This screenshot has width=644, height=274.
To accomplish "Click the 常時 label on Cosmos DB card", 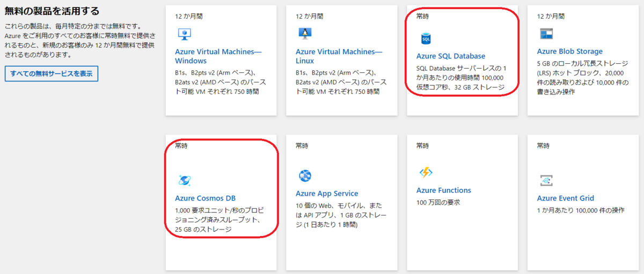I will tap(181, 145).
